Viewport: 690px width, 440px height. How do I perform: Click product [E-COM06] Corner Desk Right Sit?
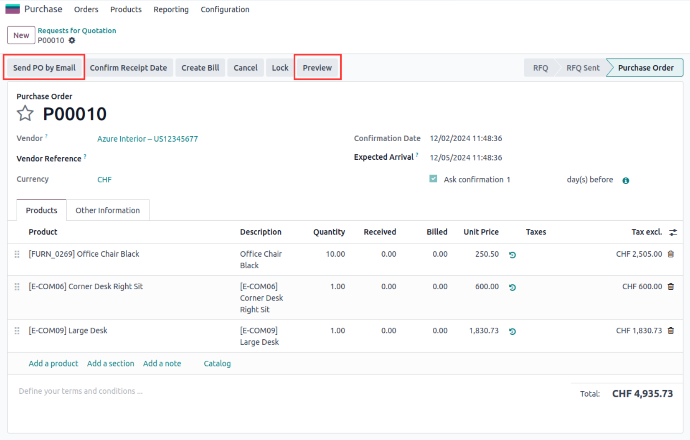tap(85, 286)
